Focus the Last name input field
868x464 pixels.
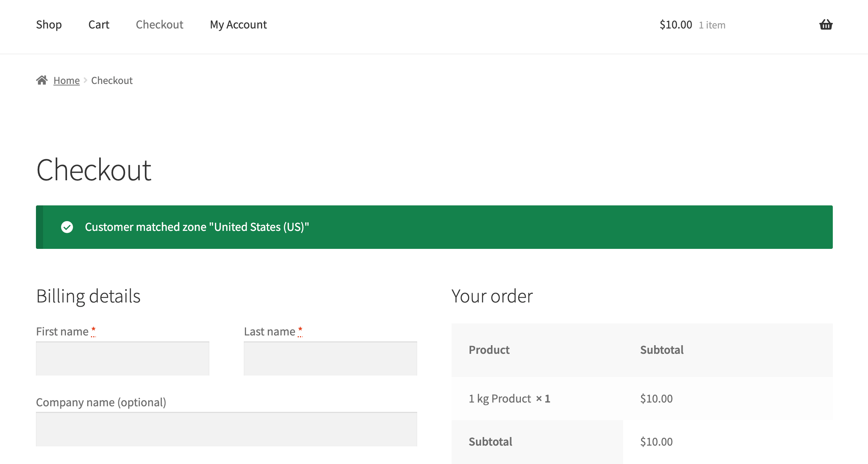point(330,358)
